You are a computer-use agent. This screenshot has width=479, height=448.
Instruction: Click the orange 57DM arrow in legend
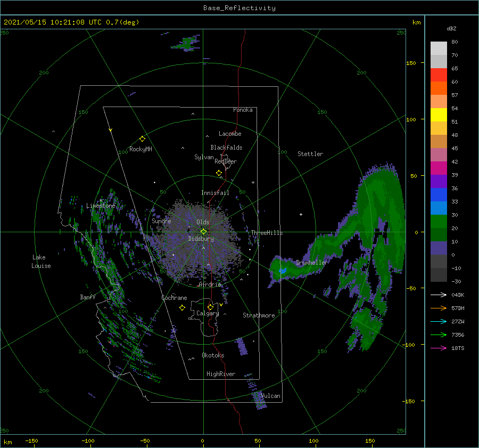click(439, 308)
